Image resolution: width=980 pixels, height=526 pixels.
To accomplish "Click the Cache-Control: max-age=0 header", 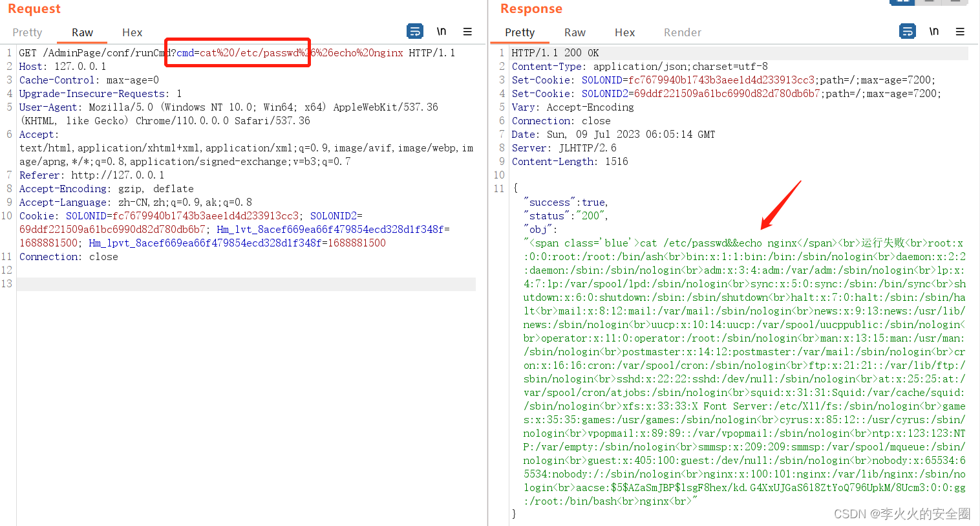I will 89,80.
